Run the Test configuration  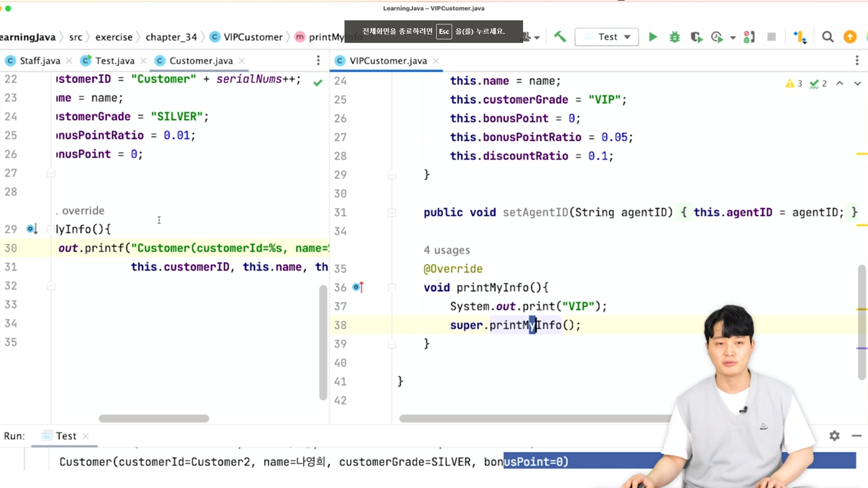(x=652, y=37)
